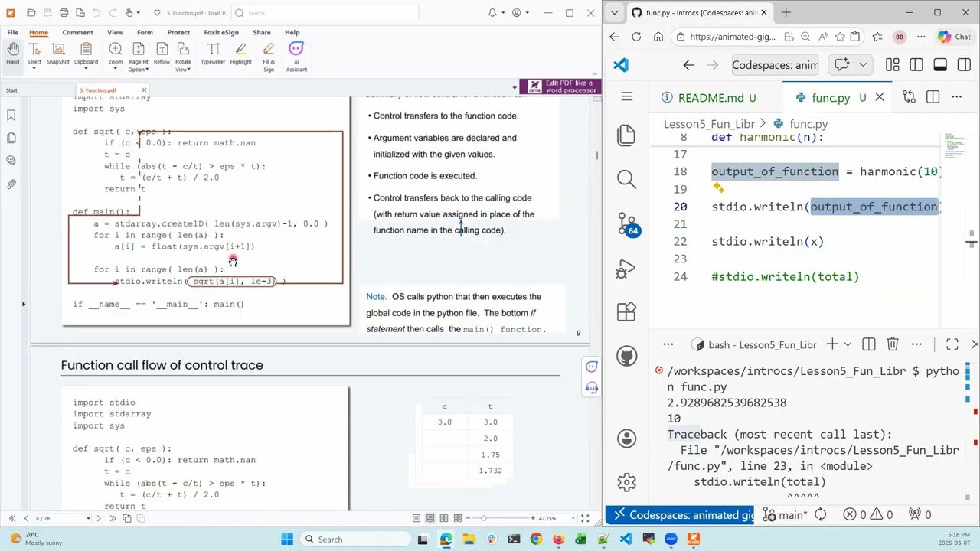The height and width of the screenshot is (551, 980).
Task: Click the SnapShot tool in Foxit ribbon
Action: coord(58,54)
